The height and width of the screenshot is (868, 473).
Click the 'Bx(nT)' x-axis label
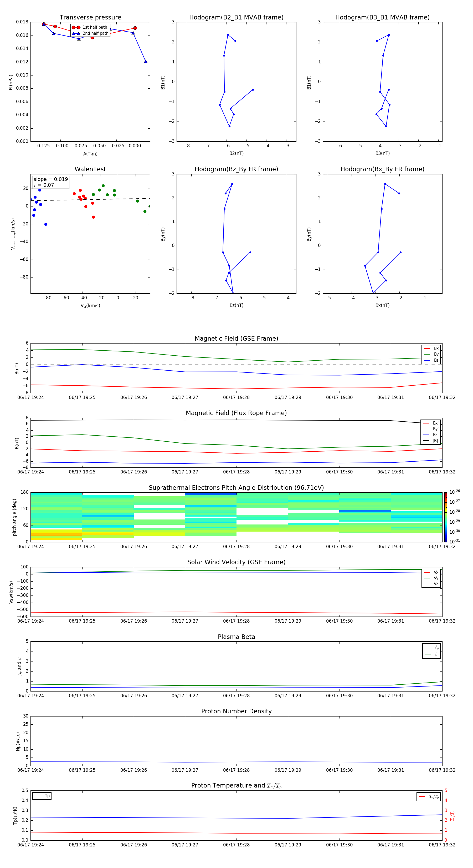click(x=382, y=305)
